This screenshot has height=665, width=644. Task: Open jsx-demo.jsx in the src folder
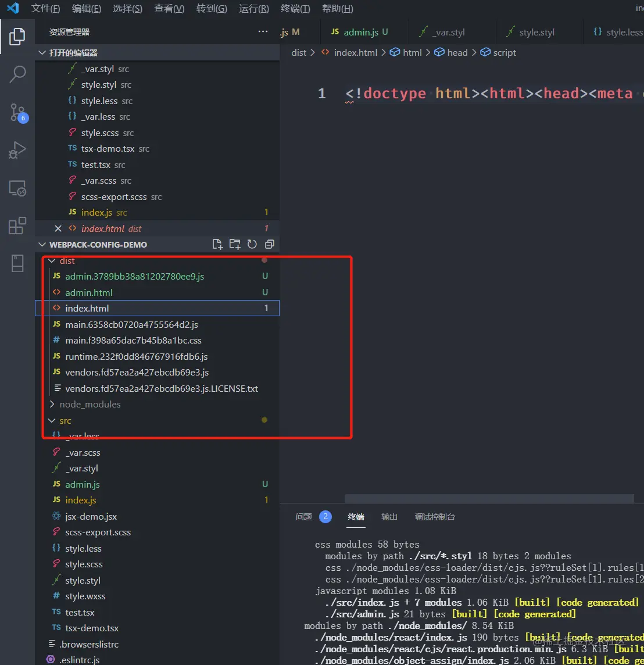pos(157,517)
